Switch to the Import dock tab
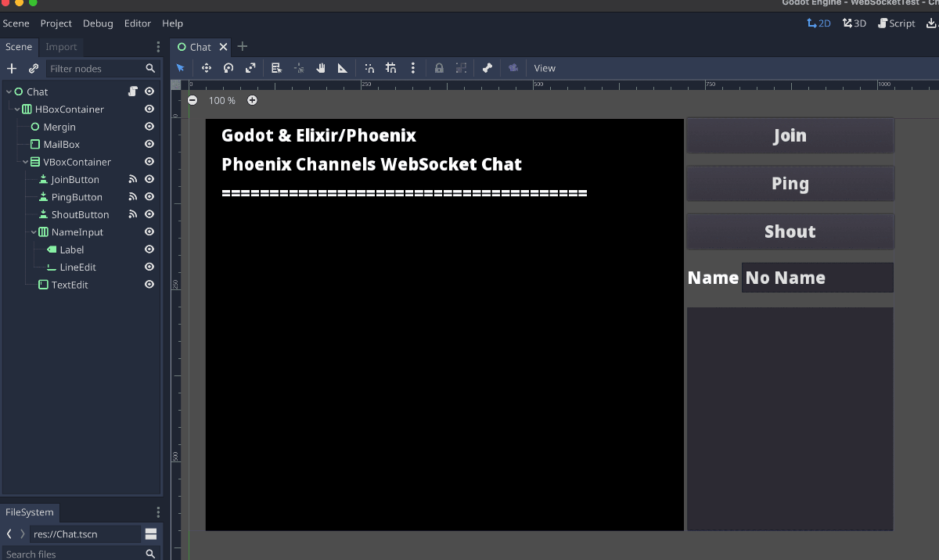Viewport: 939px width, 560px height. (61, 47)
